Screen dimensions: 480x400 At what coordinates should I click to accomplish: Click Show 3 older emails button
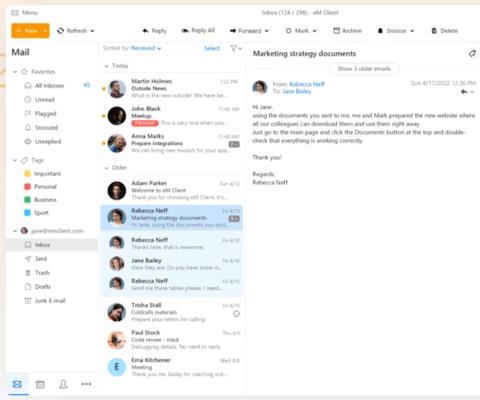(364, 69)
